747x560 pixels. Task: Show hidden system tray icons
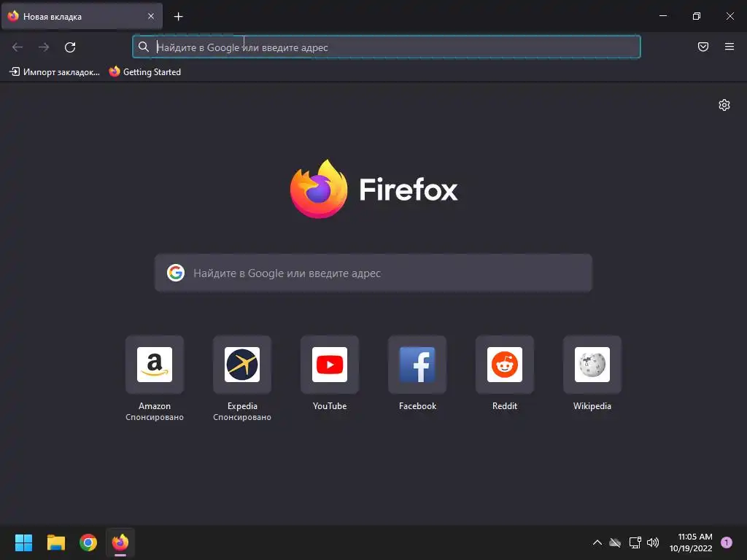point(597,542)
